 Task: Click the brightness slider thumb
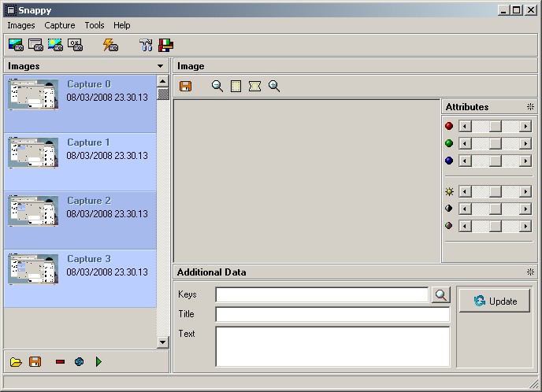(495, 191)
